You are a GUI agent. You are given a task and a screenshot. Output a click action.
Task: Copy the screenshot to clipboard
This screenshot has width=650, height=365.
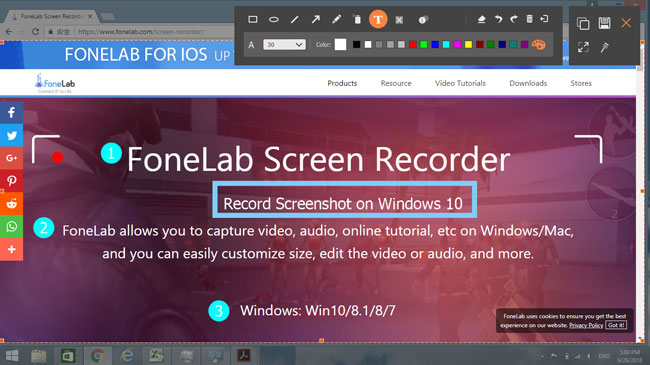(x=583, y=23)
